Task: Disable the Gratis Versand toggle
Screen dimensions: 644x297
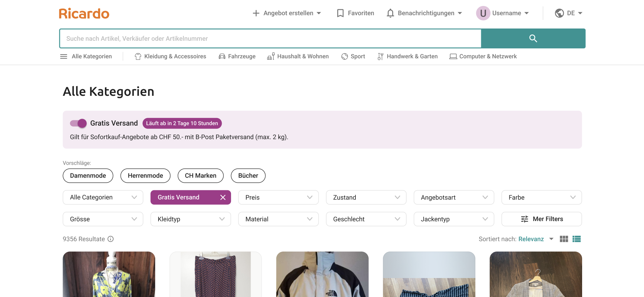Action: [78, 123]
